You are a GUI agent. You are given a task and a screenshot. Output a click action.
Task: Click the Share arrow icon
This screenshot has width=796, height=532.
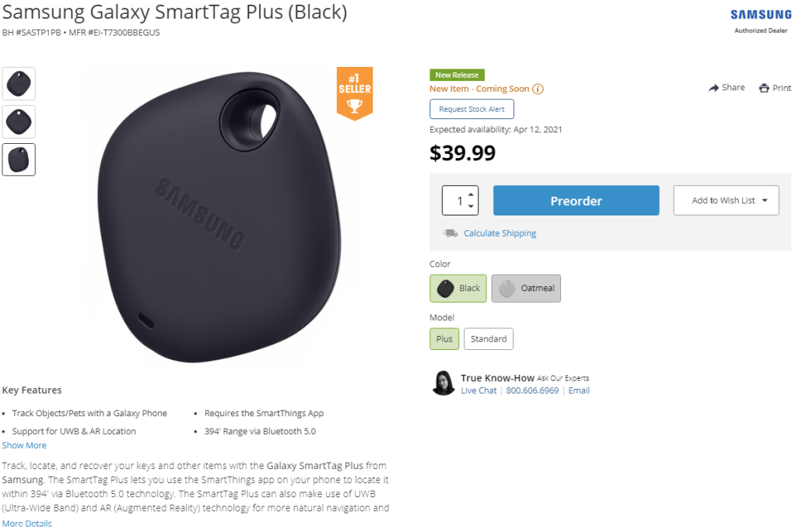(714, 88)
